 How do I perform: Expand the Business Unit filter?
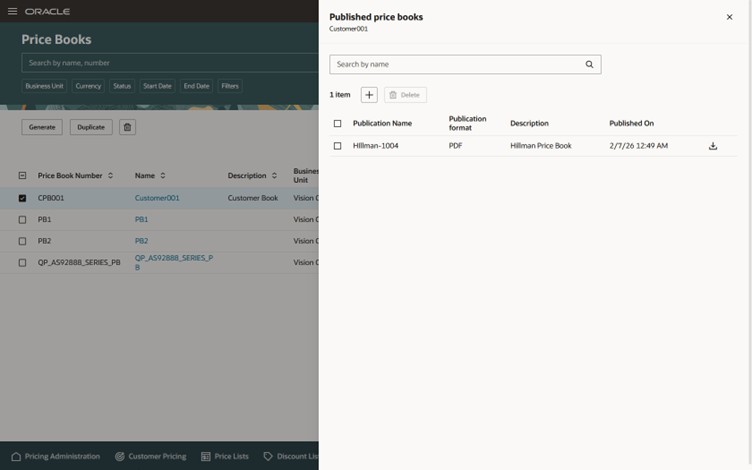tap(45, 86)
